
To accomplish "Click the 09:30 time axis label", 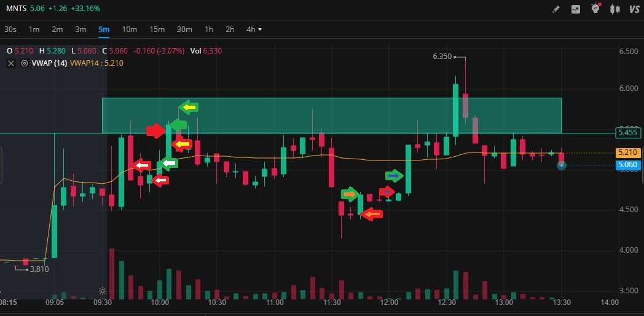I will click(103, 302).
